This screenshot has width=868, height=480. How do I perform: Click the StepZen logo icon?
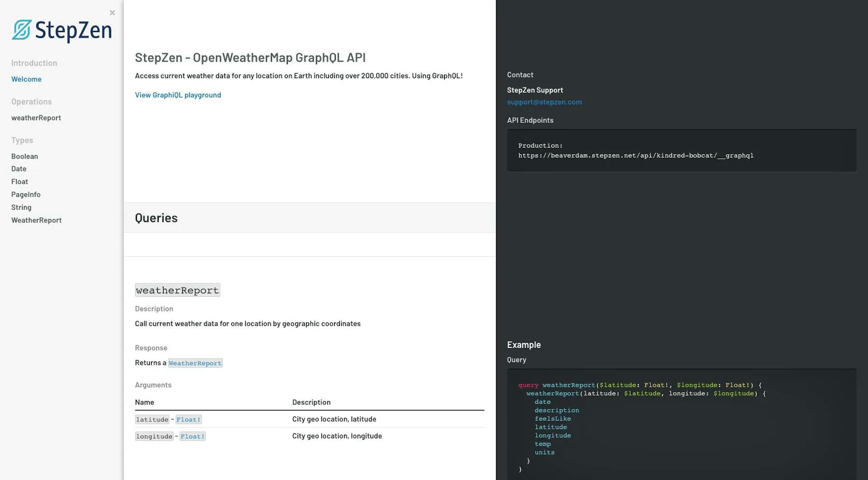(21, 30)
